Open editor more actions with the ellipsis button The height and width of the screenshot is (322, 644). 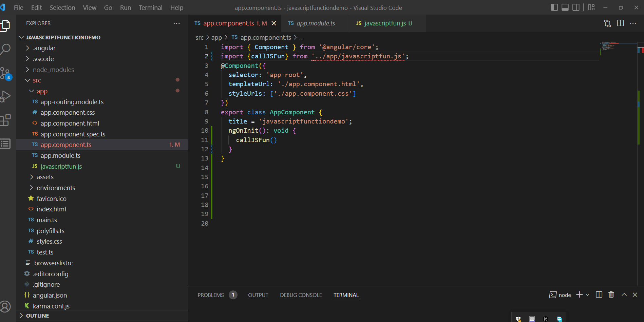pyautogui.click(x=633, y=23)
